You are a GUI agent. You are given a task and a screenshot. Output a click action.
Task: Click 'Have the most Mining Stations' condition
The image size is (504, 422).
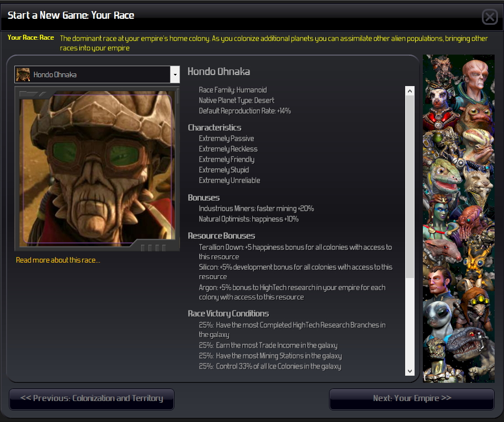click(x=270, y=356)
